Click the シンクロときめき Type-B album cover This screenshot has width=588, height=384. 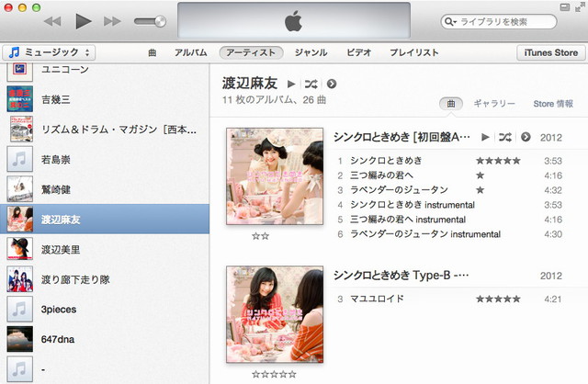tap(275, 314)
